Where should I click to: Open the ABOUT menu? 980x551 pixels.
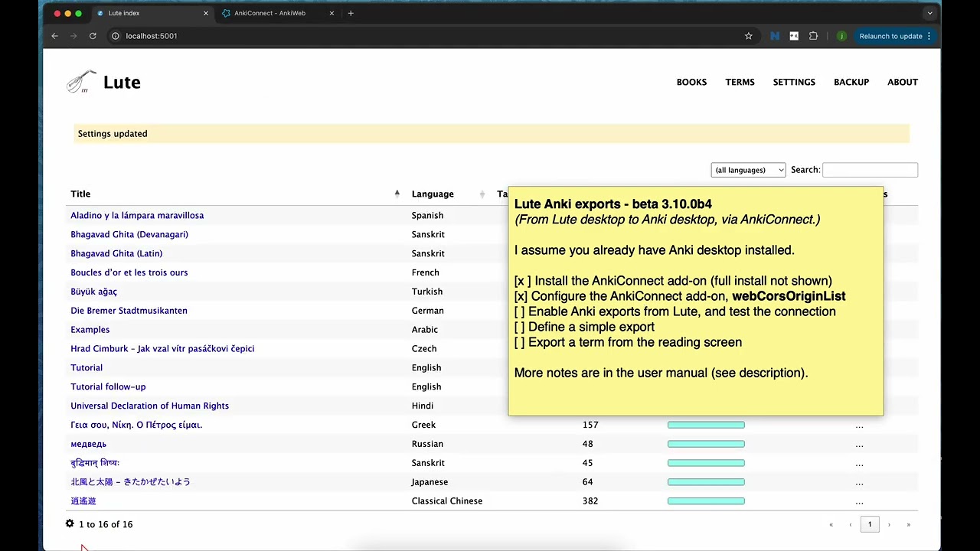click(903, 82)
